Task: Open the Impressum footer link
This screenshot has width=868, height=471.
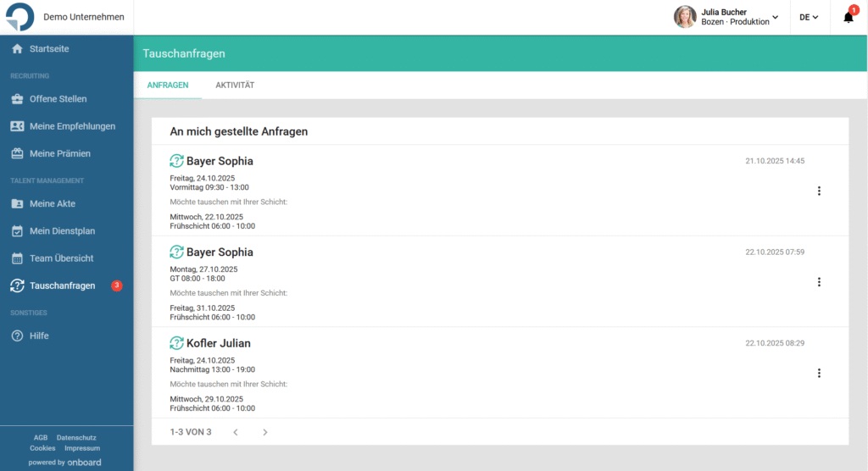Action: 82,448
